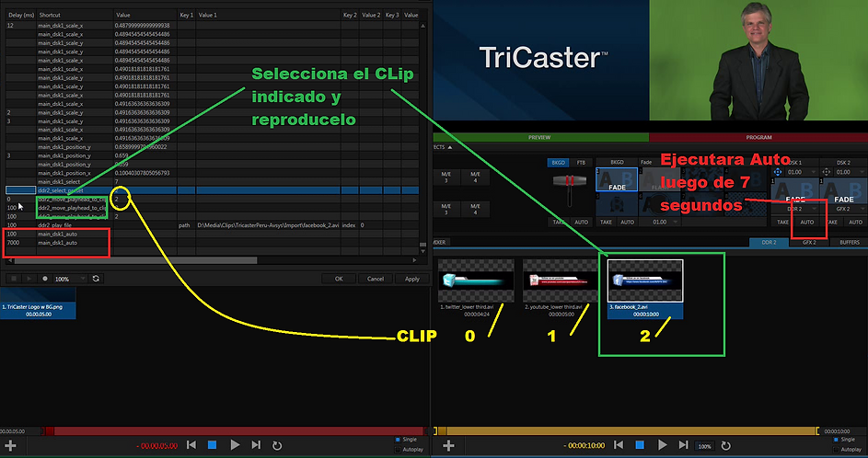Open DSK 1 position controls icon

[777, 172]
